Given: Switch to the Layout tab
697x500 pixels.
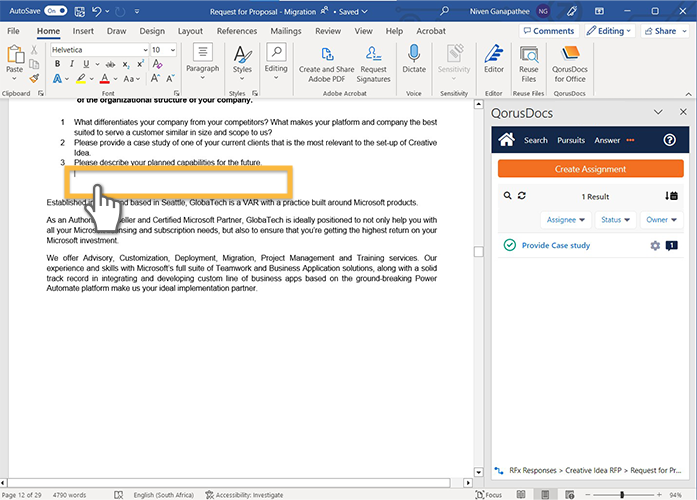Looking at the screenshot, I should pyautogui.click(x=190, y=31).
